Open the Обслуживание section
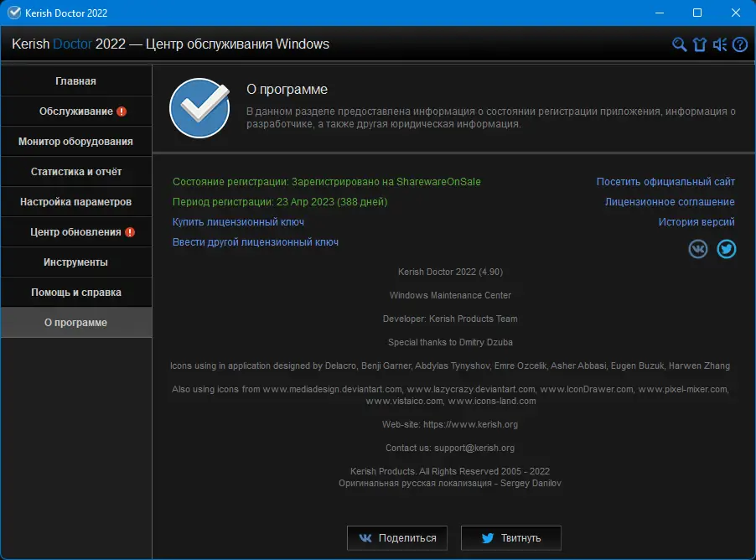The height and width of the screenshot is (560, 756). pyautogui.click(x=76, y=111)
